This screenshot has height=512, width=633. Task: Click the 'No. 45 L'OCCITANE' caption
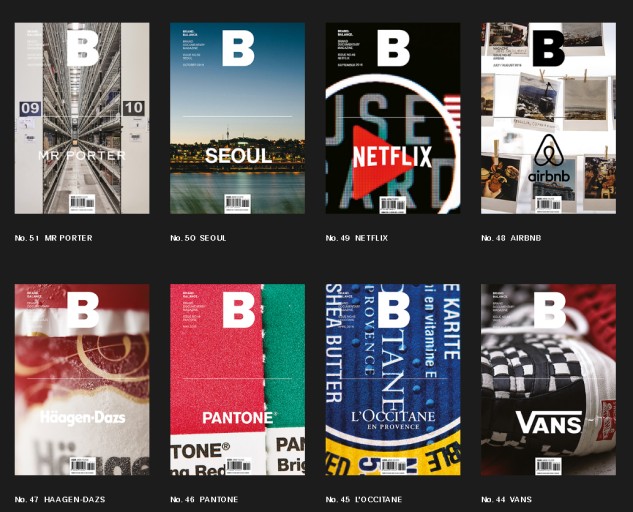tap(364, 499)
